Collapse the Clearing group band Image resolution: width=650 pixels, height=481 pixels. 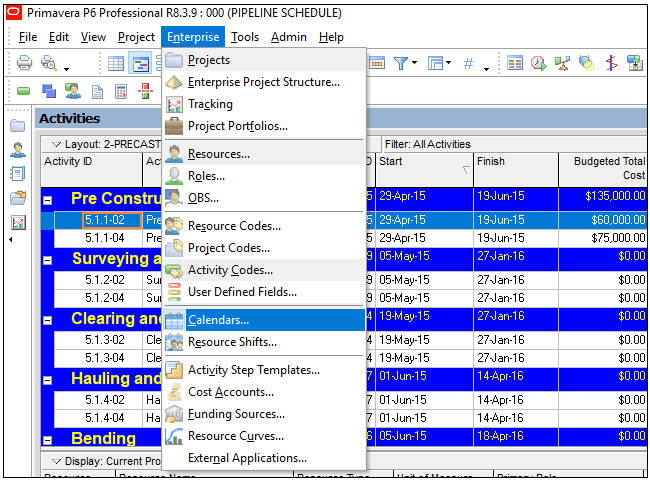(x=48, y=321)
